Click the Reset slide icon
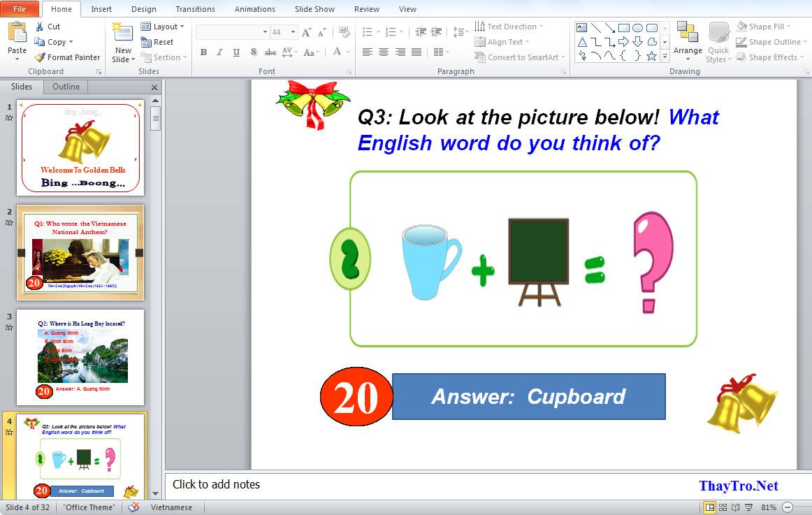The width and height of the screenshot is (812, 515). (146, 42)
